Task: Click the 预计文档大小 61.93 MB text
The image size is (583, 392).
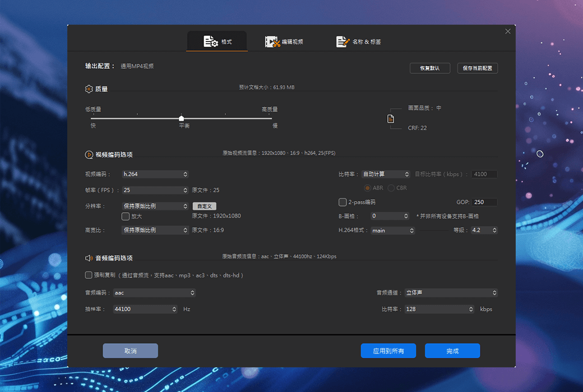Action: 267,87
